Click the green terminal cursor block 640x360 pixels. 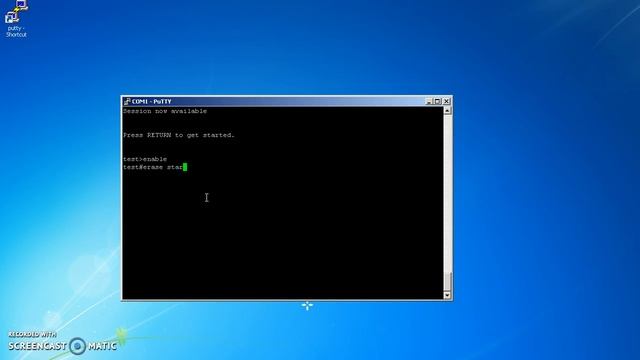pos(185,167)
